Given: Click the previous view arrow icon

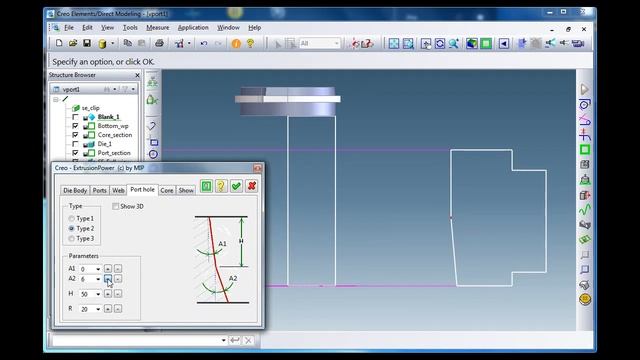Looking at the screenshot, I should (504, 43).
